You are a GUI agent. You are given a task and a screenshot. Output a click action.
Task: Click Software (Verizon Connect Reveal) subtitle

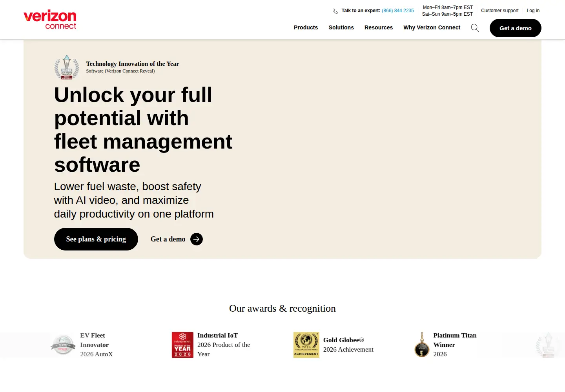(120, 71)
